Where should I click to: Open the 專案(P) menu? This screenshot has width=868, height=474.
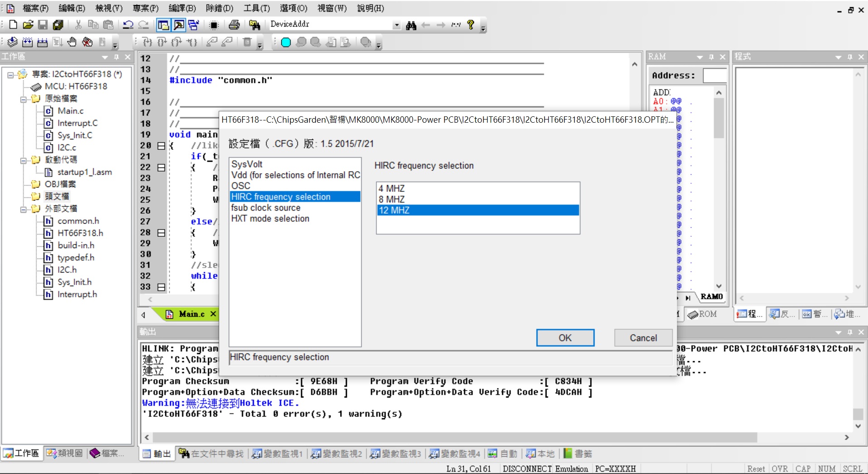tap(145, 8)
